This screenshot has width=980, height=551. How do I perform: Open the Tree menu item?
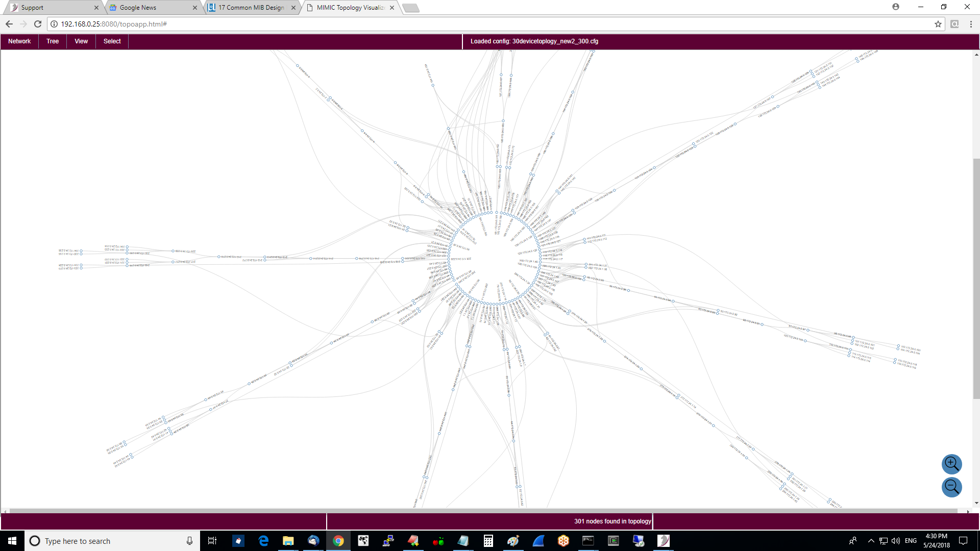click(x=52, y=41)
